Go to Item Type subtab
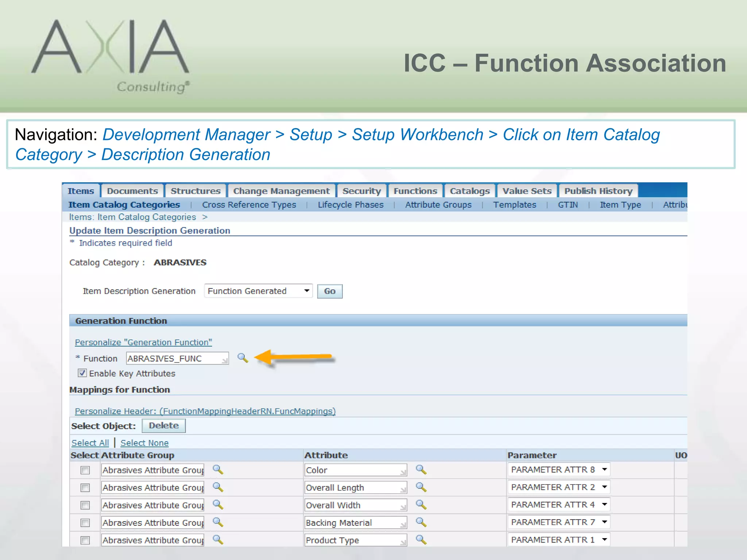747x560 pixels. 620,205
